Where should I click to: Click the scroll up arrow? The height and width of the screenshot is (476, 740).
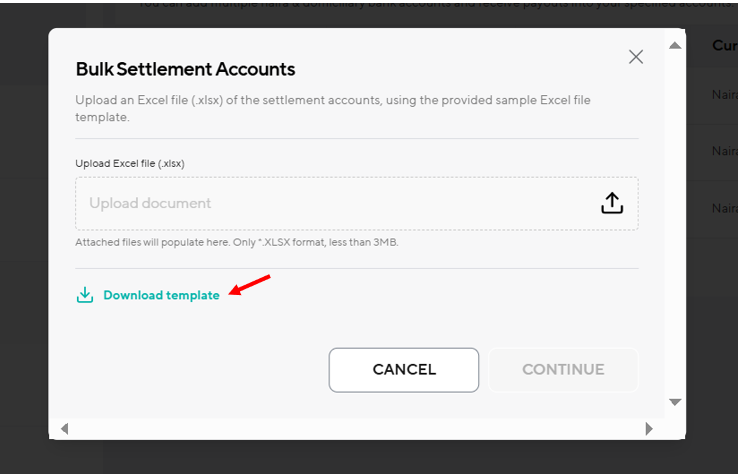coord(675,45)
